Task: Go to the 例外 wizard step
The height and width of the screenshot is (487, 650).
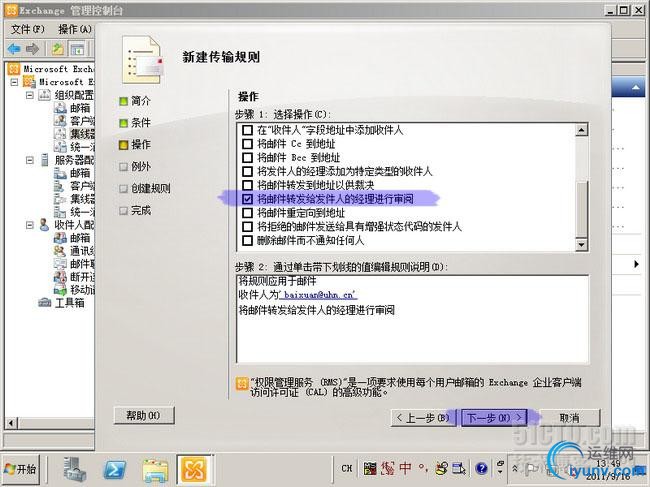Action: [x=136, y=167]
